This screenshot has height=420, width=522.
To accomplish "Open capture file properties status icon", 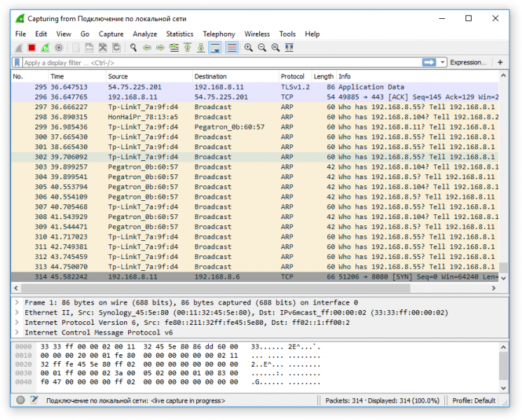I will point(34,400).
